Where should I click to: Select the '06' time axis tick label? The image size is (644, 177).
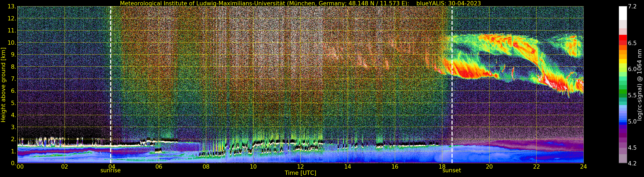coord(159,167)
